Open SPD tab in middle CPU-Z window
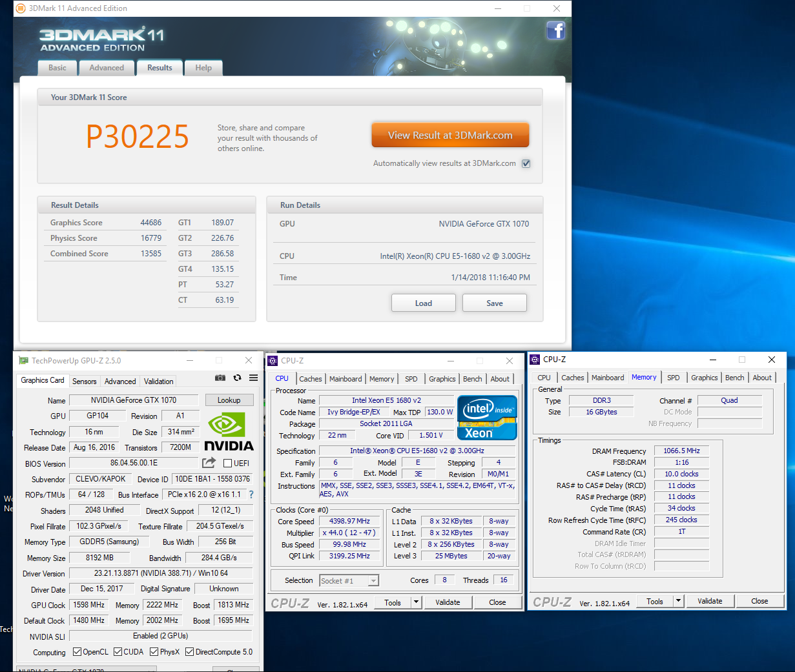 (411, 379)
